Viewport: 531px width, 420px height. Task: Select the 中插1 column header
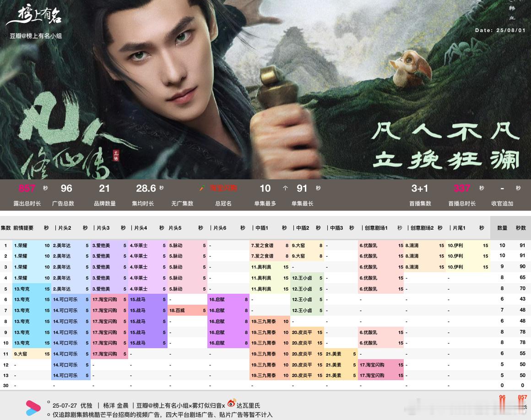point(261,228)
